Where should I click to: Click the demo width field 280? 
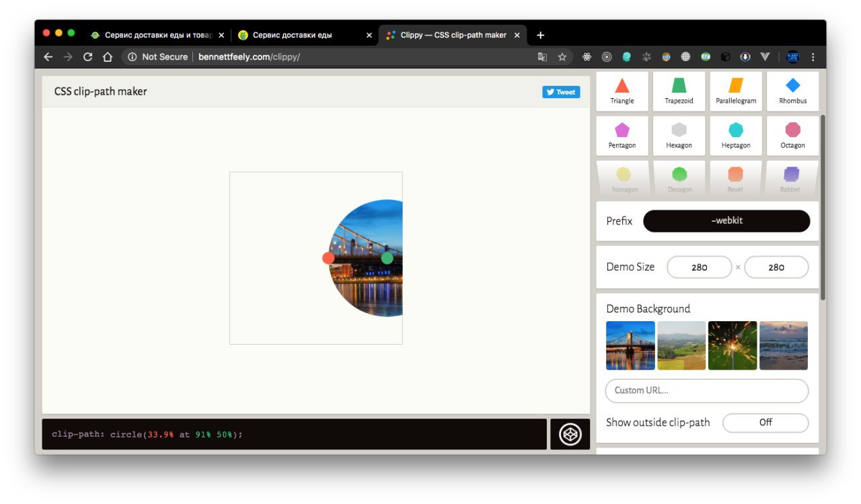tap(700, 267)
